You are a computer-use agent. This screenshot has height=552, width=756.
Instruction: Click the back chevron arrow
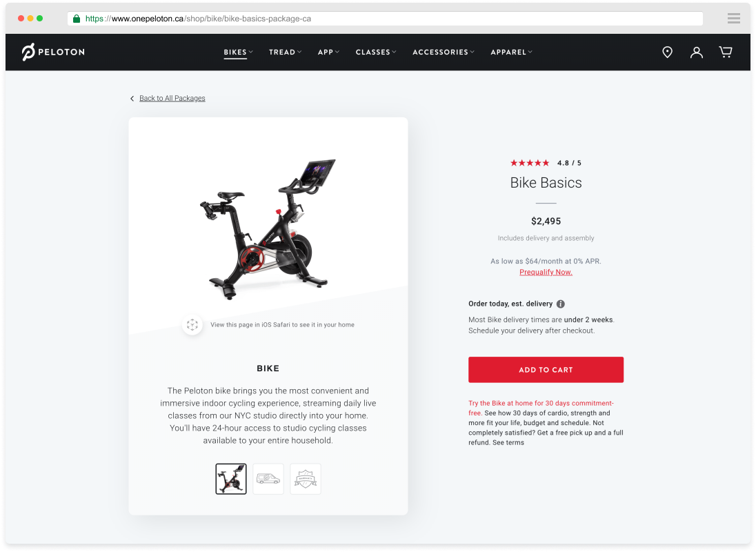[132, 99]
